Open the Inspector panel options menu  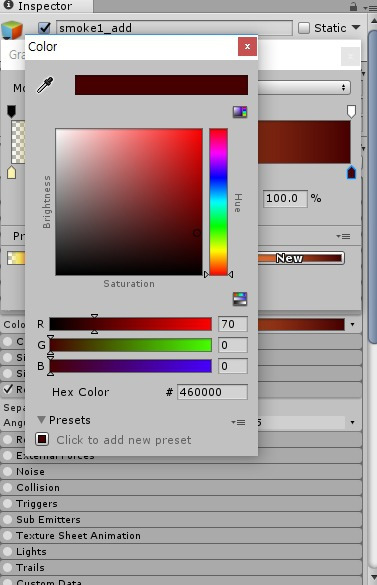pyautogui.click(x=371, y=7)
